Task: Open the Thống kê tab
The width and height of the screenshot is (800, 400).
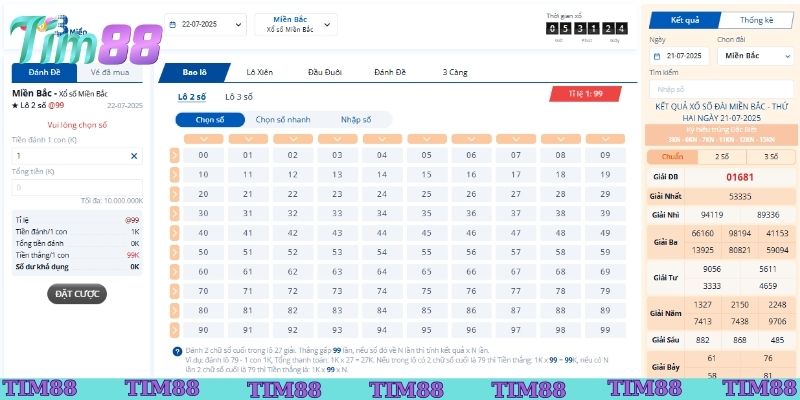Action: [x=756, y=20]
